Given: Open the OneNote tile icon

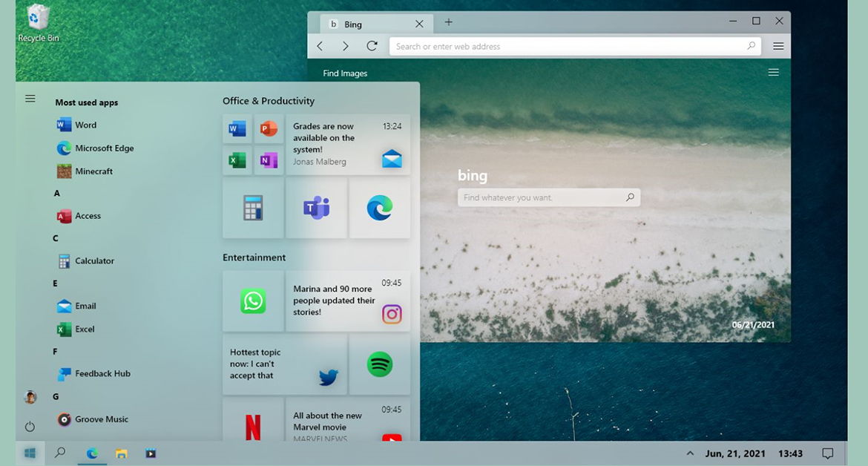Looking at the screenshot, I should click(x=269, y=160).
